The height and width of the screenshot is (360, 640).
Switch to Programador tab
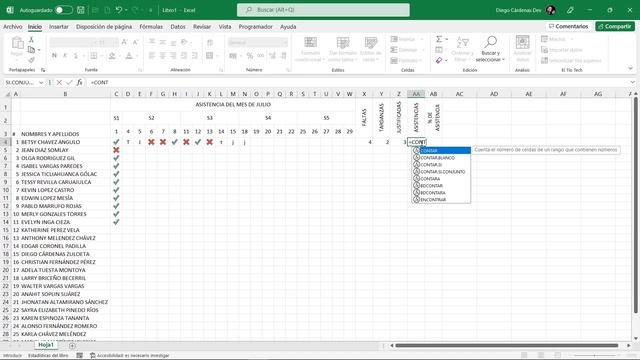pyautogui.click(x=256, y=27)
